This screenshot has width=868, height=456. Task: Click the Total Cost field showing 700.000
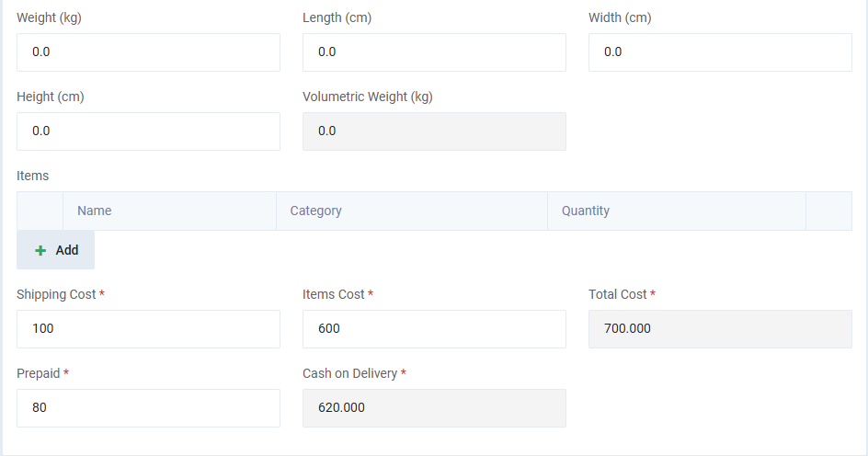click(x=720, y=329)
